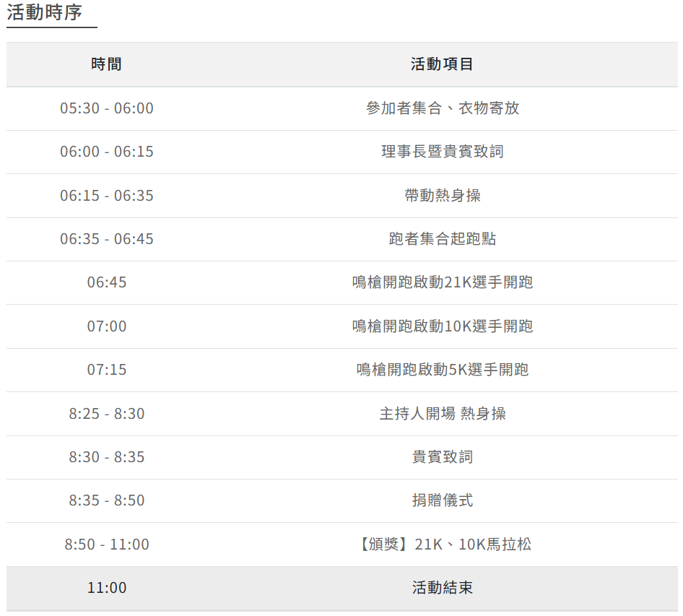Select the 參加者集合、衣物寄放 entry
Image resolution: width=683 pixels, height=616 pixels.
442,108
